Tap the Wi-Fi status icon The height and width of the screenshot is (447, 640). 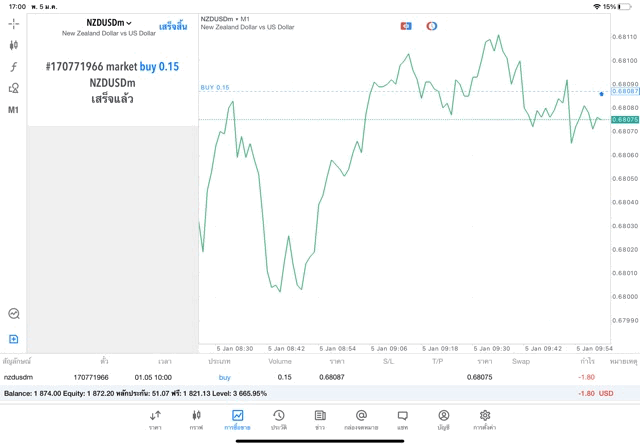pyautogui.click(x=597, y=7)
